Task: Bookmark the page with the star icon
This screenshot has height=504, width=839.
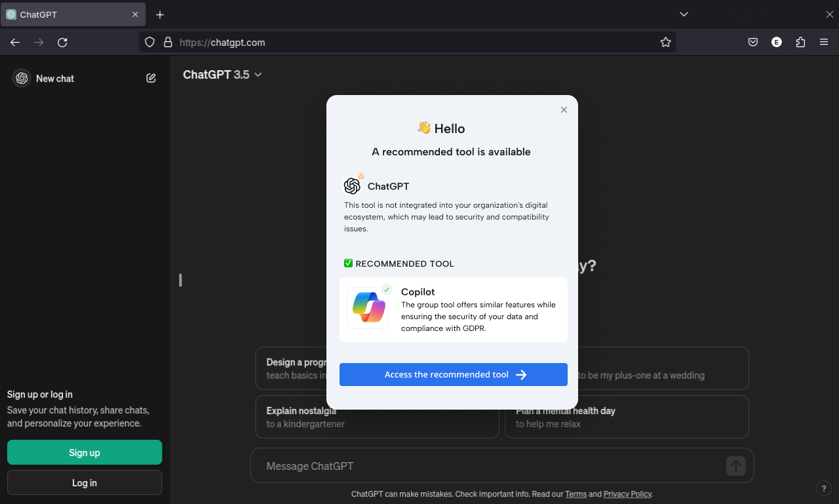Action: tap(666, 42)
